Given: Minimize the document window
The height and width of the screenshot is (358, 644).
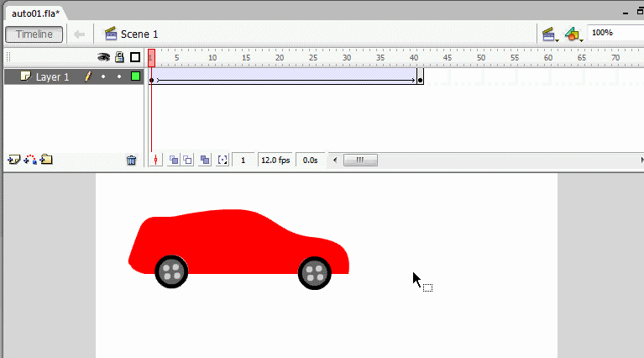Looking at the screenshot, I should [626, 13].
